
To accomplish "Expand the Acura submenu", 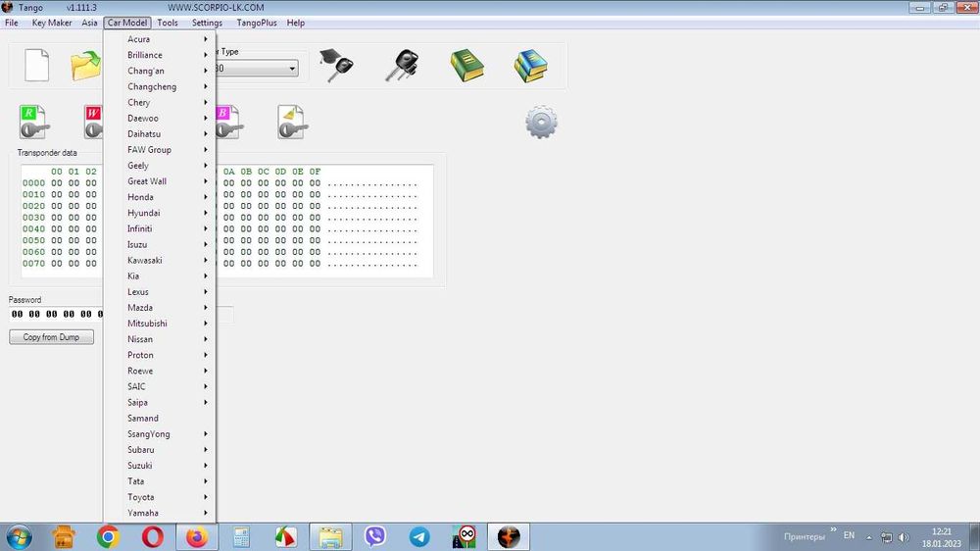I will click(x=160, y=39).
